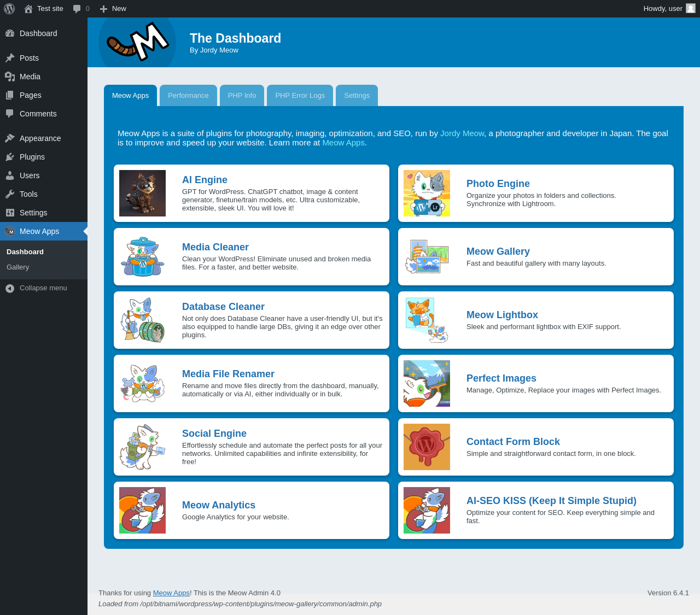Screen dimensions: 700x615
Task: Open Plugins in the sidebar menu
Action: click(44, 157)
